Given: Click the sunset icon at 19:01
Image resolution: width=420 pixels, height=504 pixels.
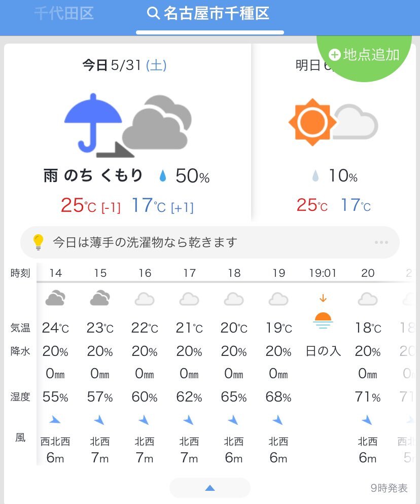Looking at the screenshot, I should 323,312.
